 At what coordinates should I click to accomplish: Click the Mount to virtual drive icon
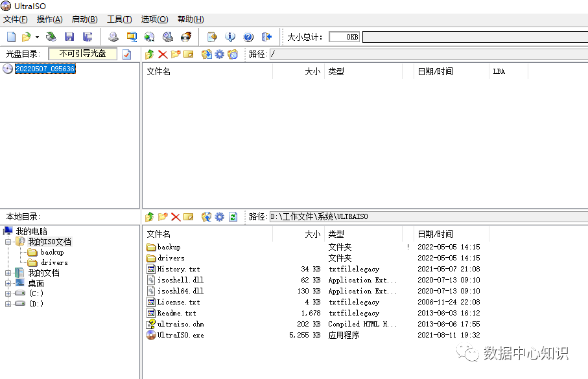(168, 37)
